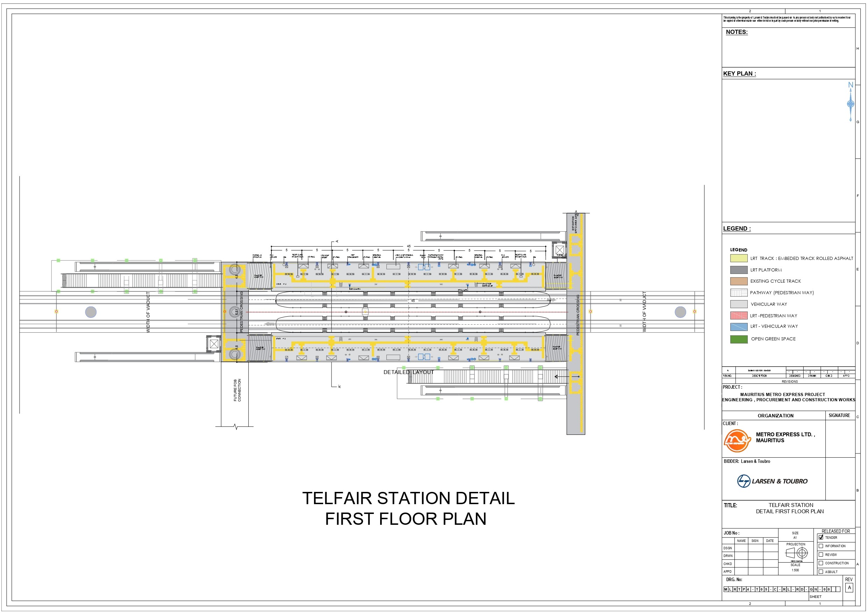Check the INFORMATION checkbox

(x=821, y=546)
